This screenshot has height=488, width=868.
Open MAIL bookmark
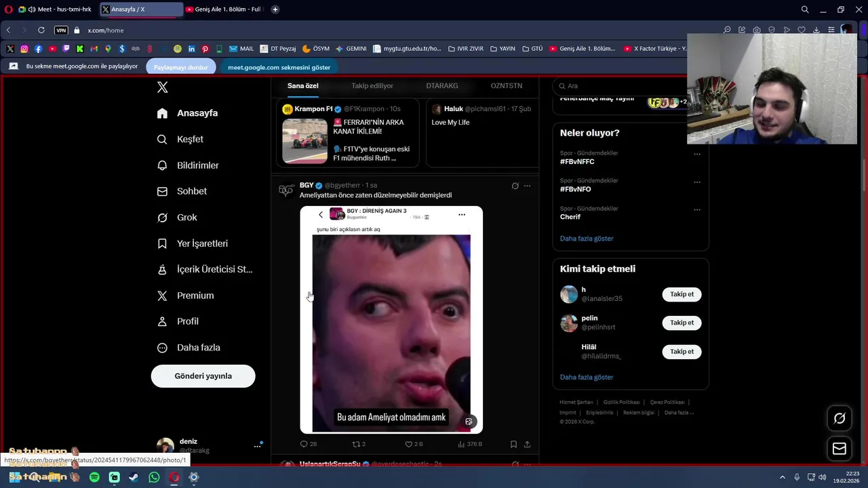241,49
